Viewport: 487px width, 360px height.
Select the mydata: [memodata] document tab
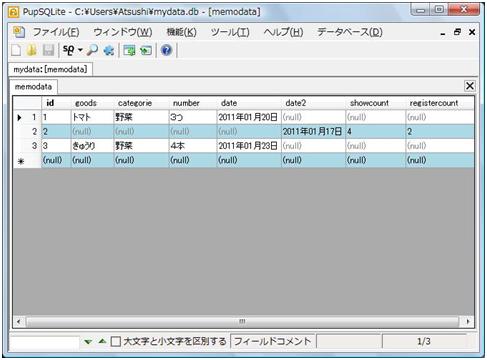(x=50, y=69)
